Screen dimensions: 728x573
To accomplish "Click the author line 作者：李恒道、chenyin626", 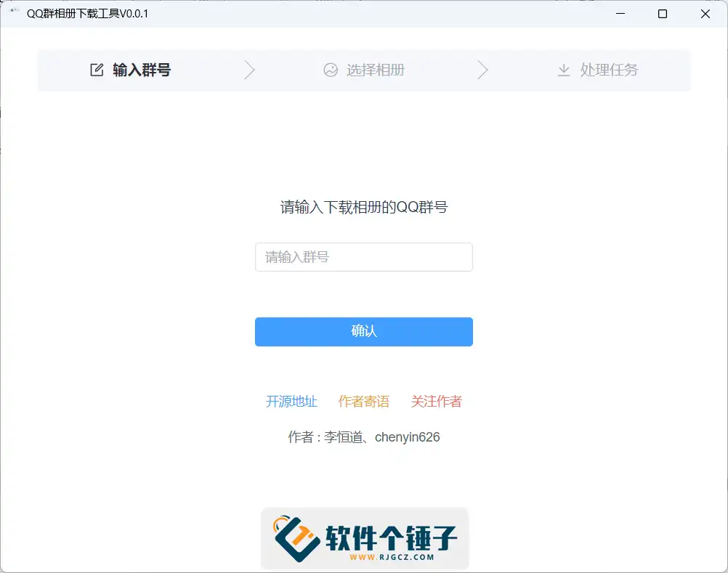I will (364, 437).
